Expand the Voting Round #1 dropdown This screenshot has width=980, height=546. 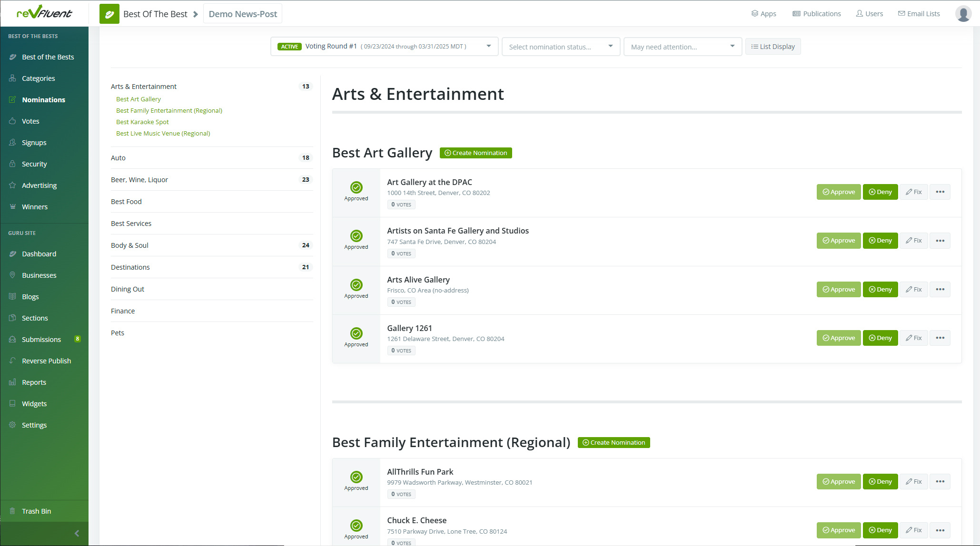[384, 47]
